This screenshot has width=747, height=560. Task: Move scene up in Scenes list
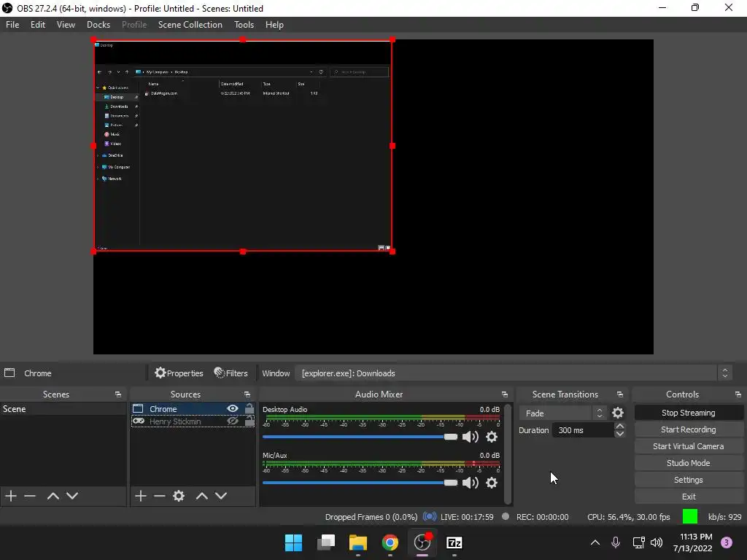point(53,496)
